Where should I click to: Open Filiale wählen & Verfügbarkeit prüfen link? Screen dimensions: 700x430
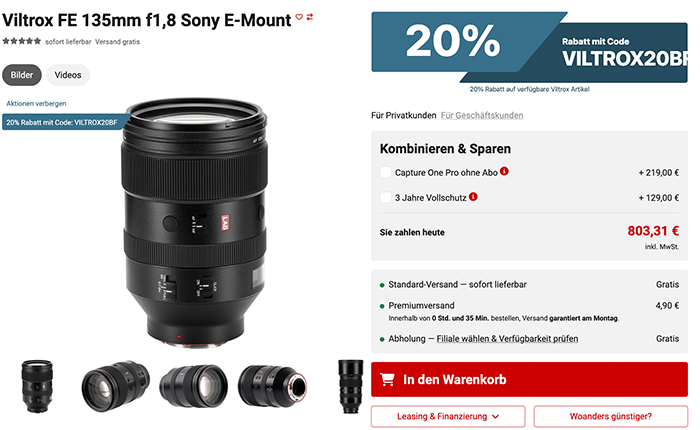click(507, 338)
